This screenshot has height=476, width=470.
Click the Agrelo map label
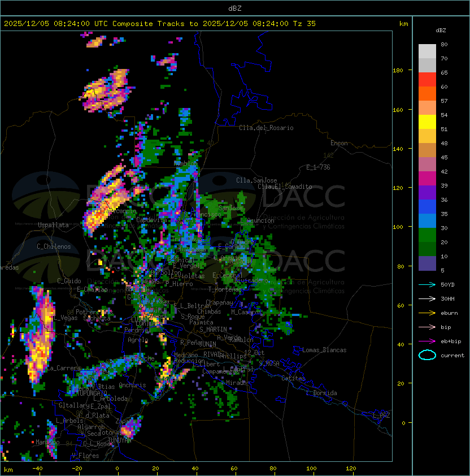coord(138,340)
